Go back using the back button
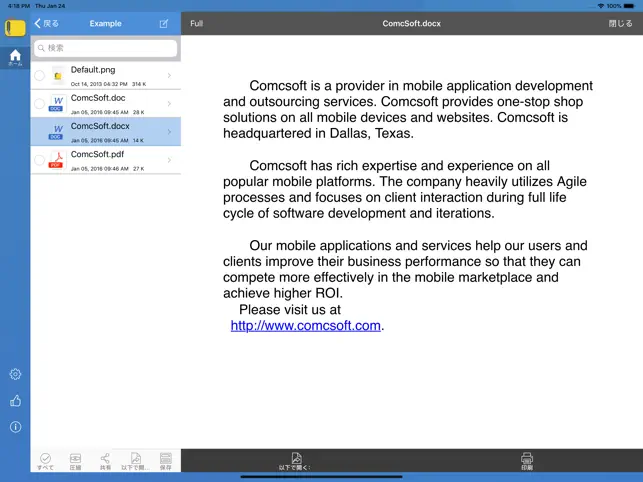The width and height of the screenshot is (643, 482). 46,23
